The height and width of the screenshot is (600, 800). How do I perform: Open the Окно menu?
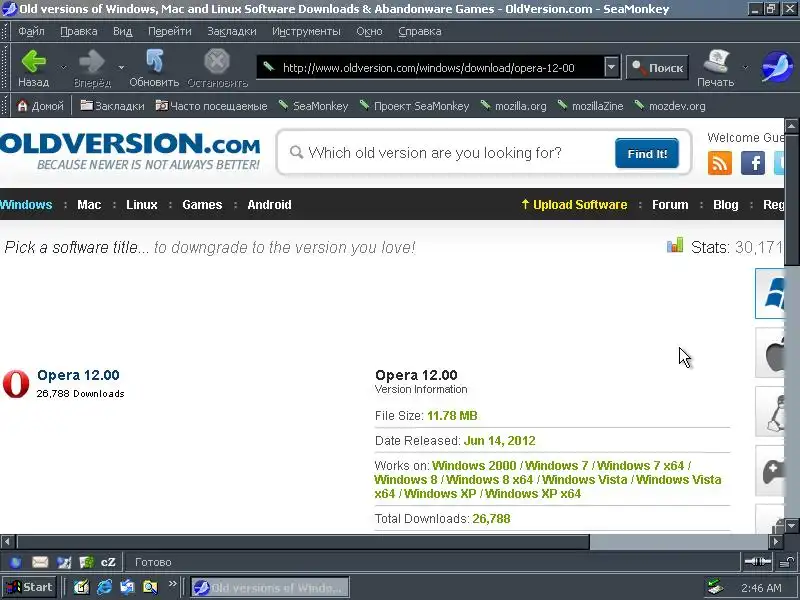(369, 31)
